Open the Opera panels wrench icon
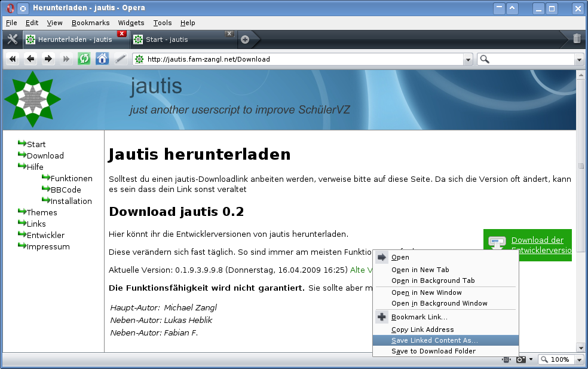 pyautogui.click(x=13, y=39)
